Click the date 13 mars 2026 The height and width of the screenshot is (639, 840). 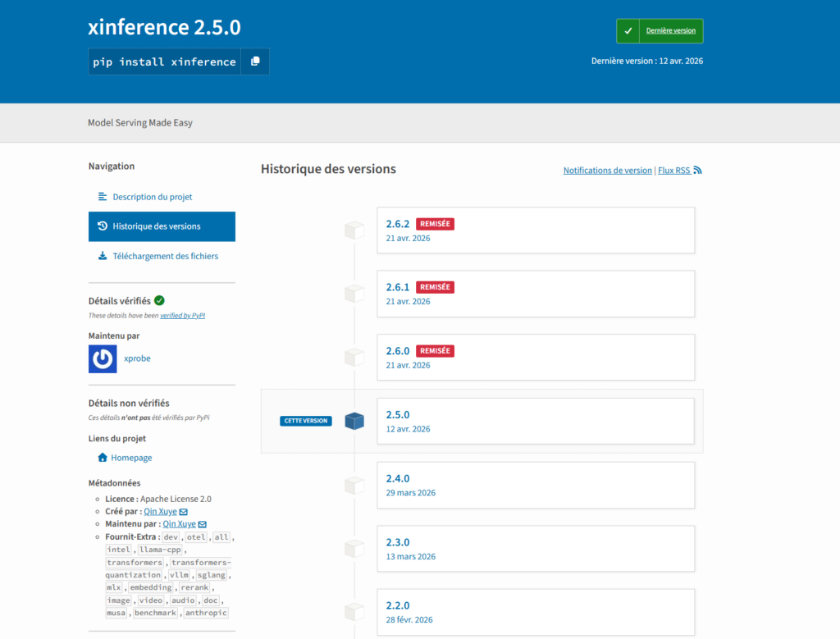pos(411,556)
